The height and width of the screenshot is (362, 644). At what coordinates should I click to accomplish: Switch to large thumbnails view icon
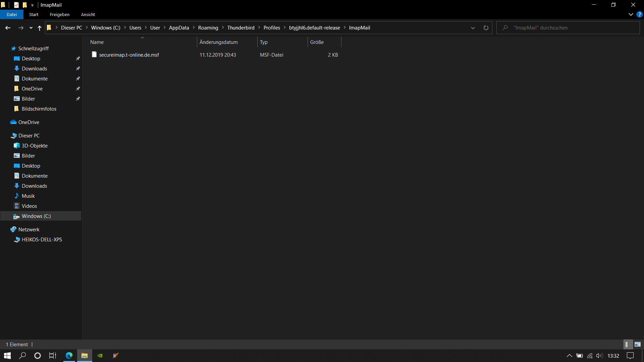tap(638, 344)
